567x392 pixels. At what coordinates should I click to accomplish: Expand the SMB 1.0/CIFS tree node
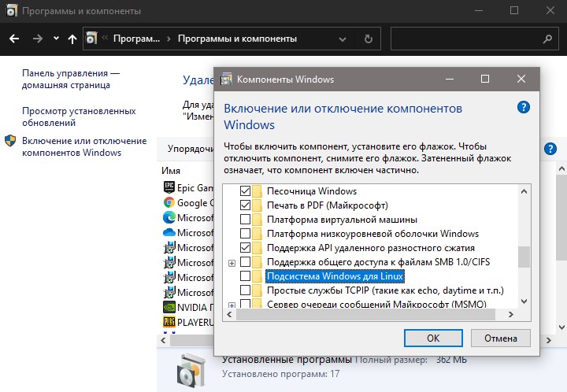coord(232,263)
